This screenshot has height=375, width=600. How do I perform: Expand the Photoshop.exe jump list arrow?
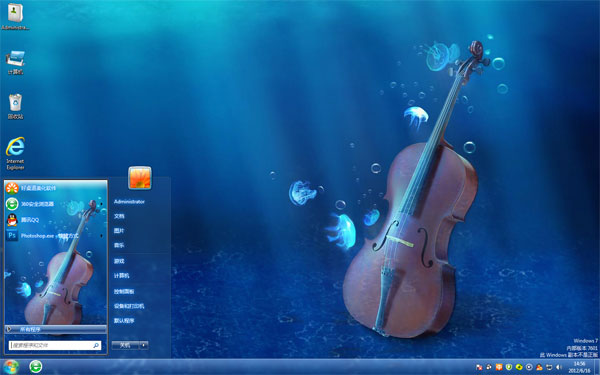[x=102, y=236]
